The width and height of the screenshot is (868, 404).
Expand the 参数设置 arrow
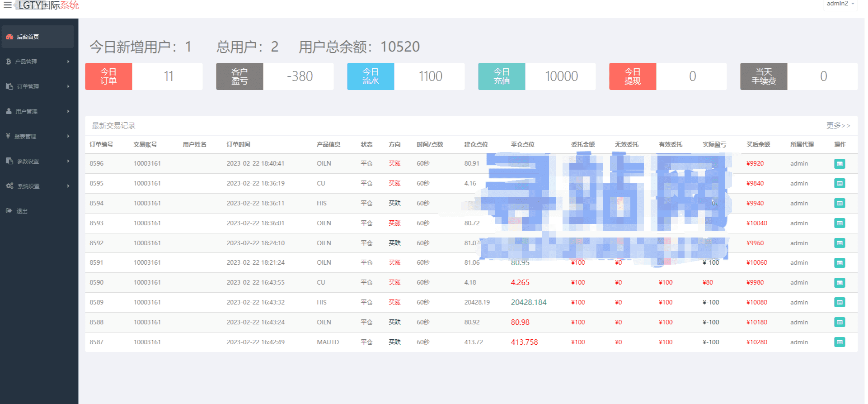(x=68, y=161)
